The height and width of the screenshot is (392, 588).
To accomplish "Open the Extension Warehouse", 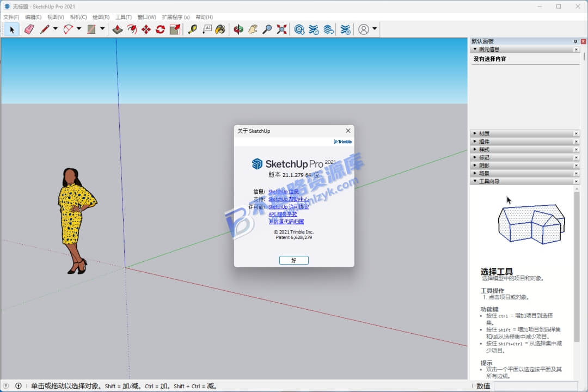I will [x=314, y=29].
